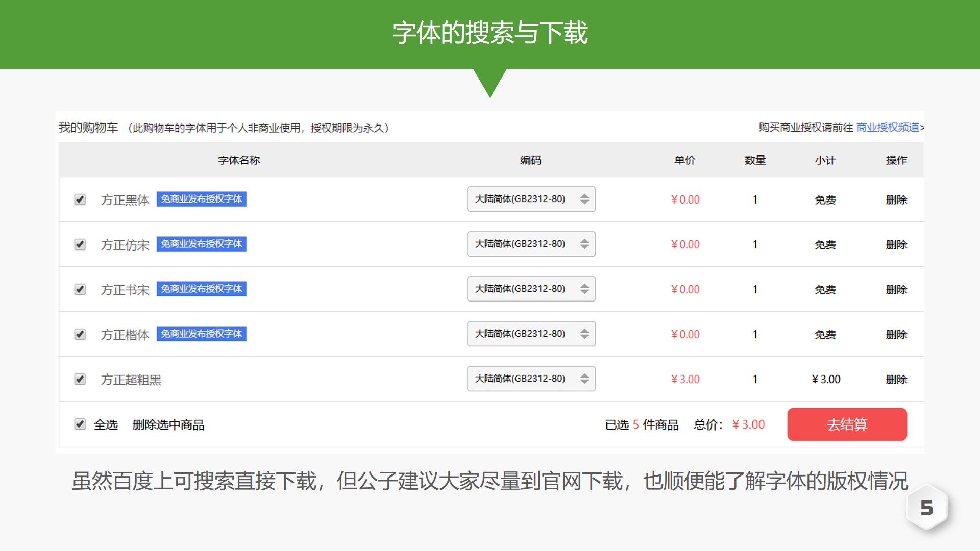Open encoding dropdown for 方正仿宋
Viewport: 980px width, 551px height.
click(531, 244)
